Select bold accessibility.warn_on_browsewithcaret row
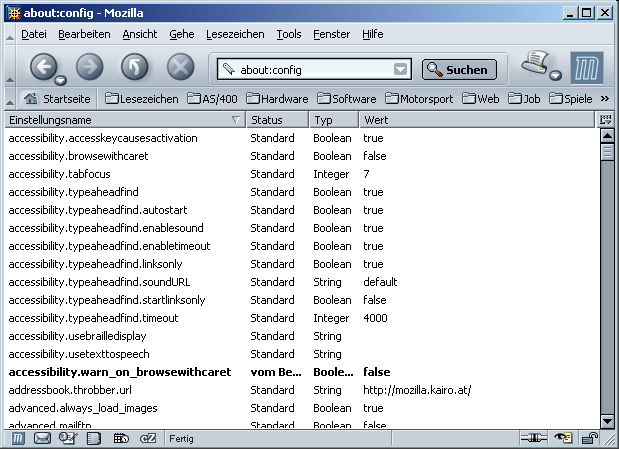The image size is (619, 449). [x=302, y=372]
